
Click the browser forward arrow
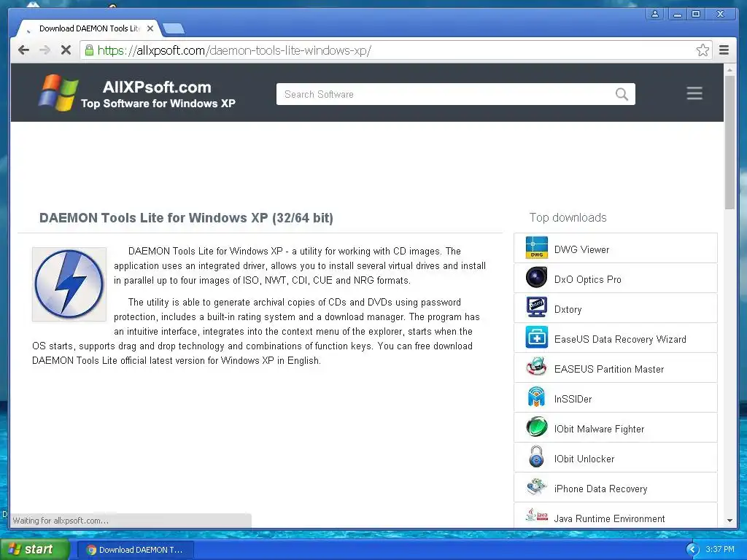pyautogui.click(x=44, y=50)
